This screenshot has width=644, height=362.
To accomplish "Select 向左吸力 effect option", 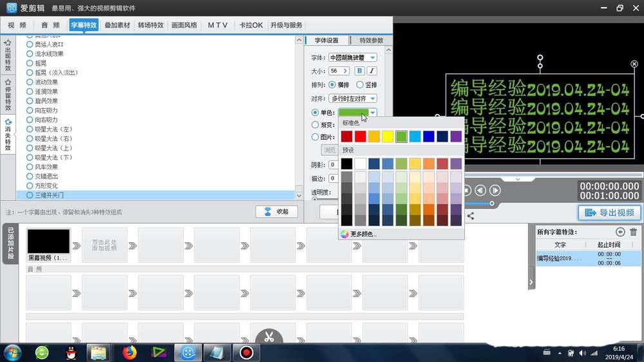I will 42,110.
